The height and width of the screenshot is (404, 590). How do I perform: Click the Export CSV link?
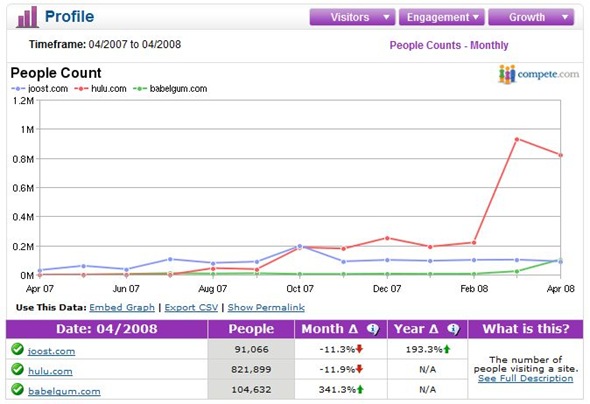(x=191, y=307)
